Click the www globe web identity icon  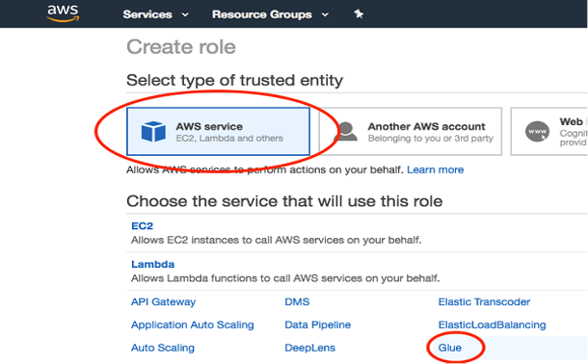coord(537,131)
